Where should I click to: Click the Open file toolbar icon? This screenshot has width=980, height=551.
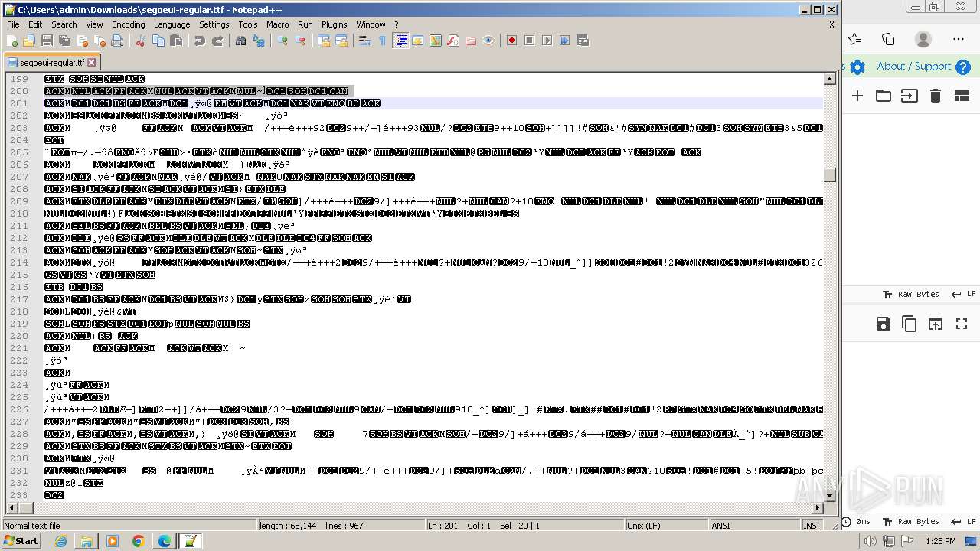[29, 41]
